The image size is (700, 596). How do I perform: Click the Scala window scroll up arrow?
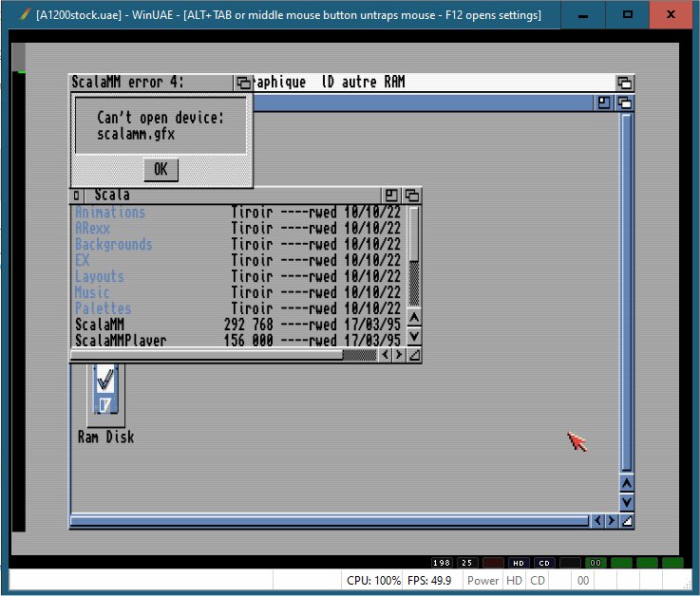click(x=414, y=318)
